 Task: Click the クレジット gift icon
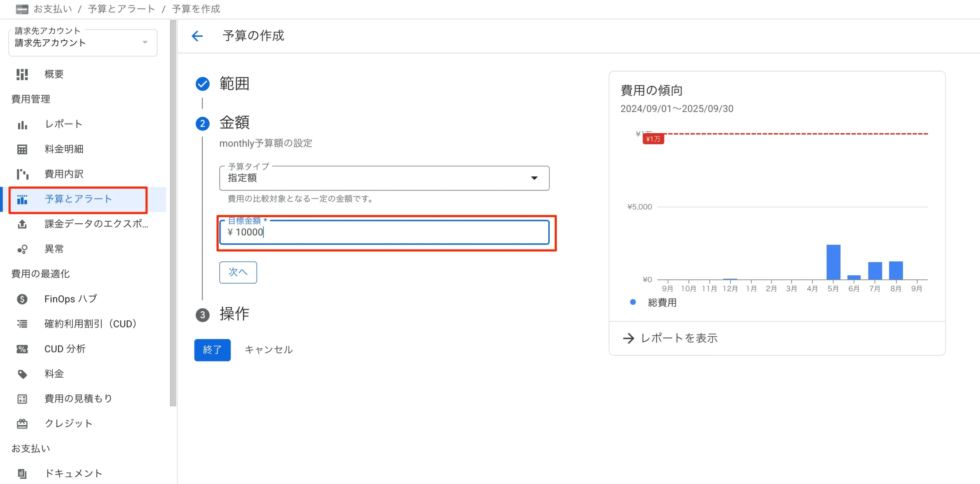pyautogui.click(x=22, y=424)
